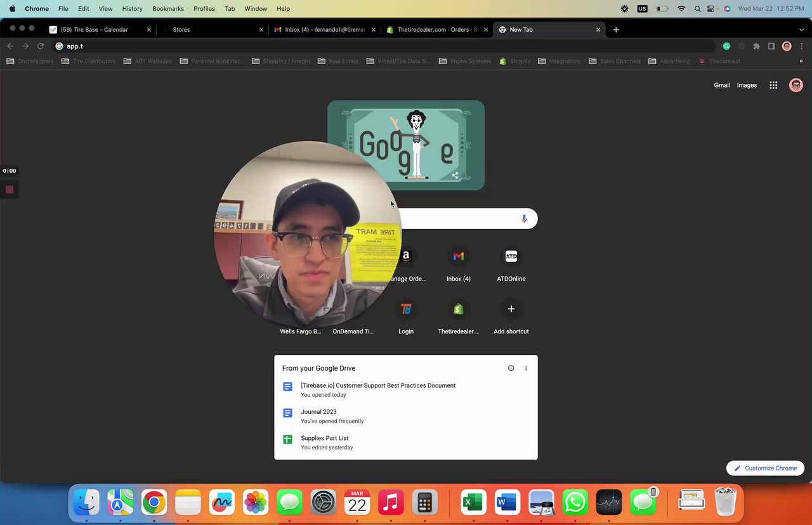Click the Customize Chrome button
This screenshot has height=525, width=812.
766,469
